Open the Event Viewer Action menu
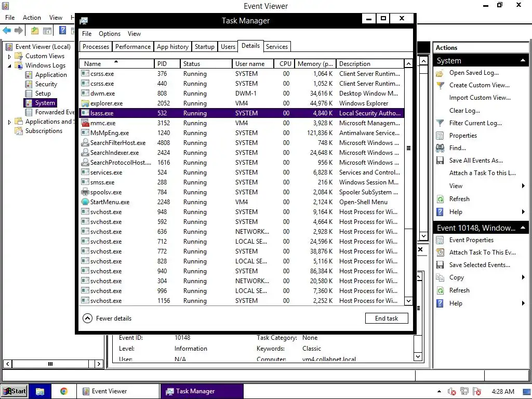This screenshot has width=532, height=399. [x=32, y=18]
